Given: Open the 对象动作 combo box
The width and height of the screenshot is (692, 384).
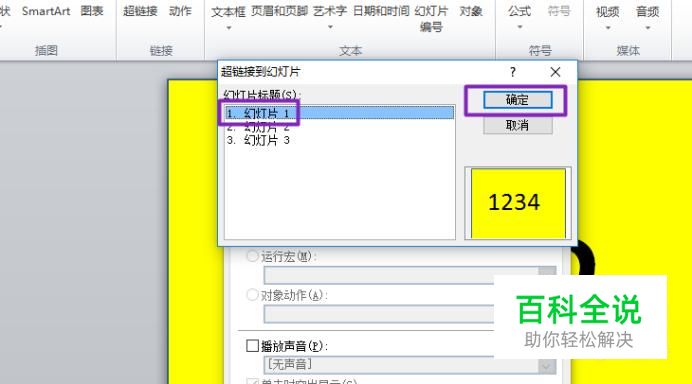Looking at the screenshot, I should (x=379, y=314).
